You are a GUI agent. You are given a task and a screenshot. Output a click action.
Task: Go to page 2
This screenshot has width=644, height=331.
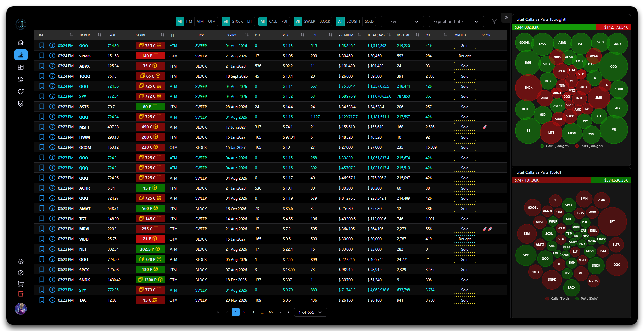point(244,312)
